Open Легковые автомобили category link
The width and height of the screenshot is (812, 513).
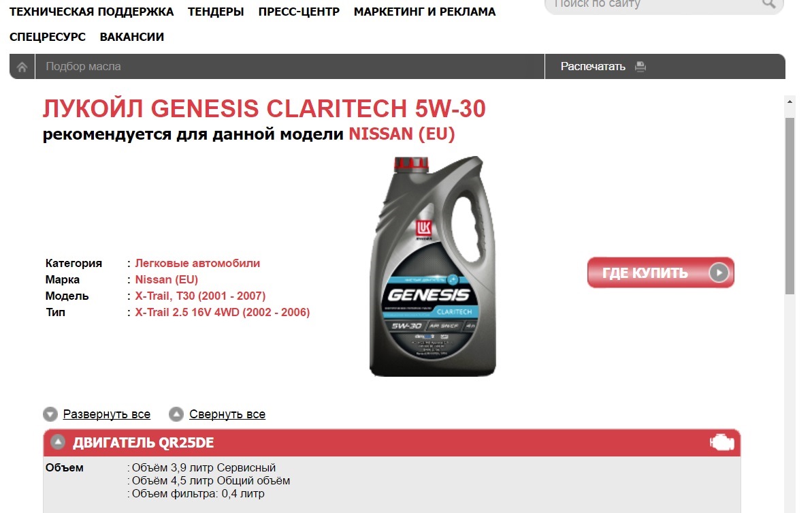point(197,263)
